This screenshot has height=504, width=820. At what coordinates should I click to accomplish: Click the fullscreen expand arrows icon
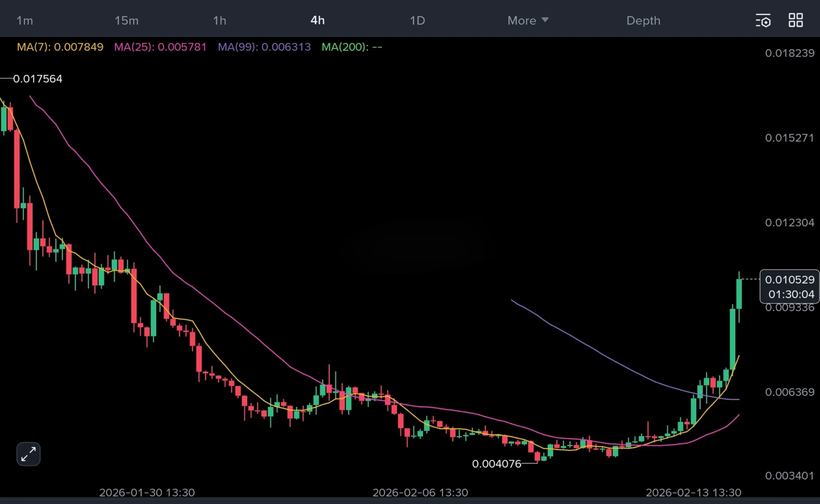tap(29, 454)
